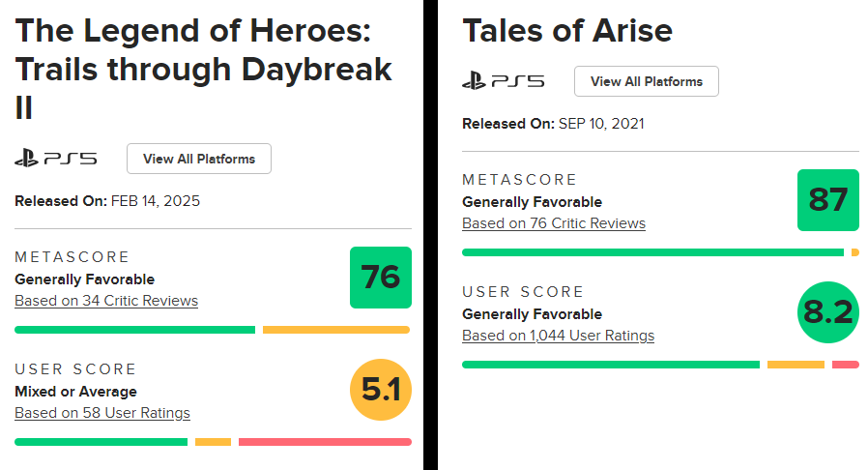The width and height of the screenshot is (868, 470).
Task: Click the green 87 Metascore badge
Action: click(x=828, y=200)
